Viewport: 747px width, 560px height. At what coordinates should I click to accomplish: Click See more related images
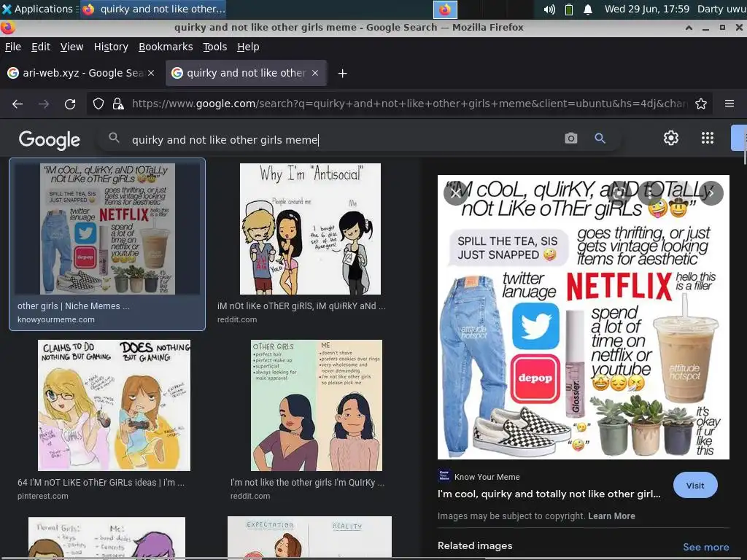705,547
